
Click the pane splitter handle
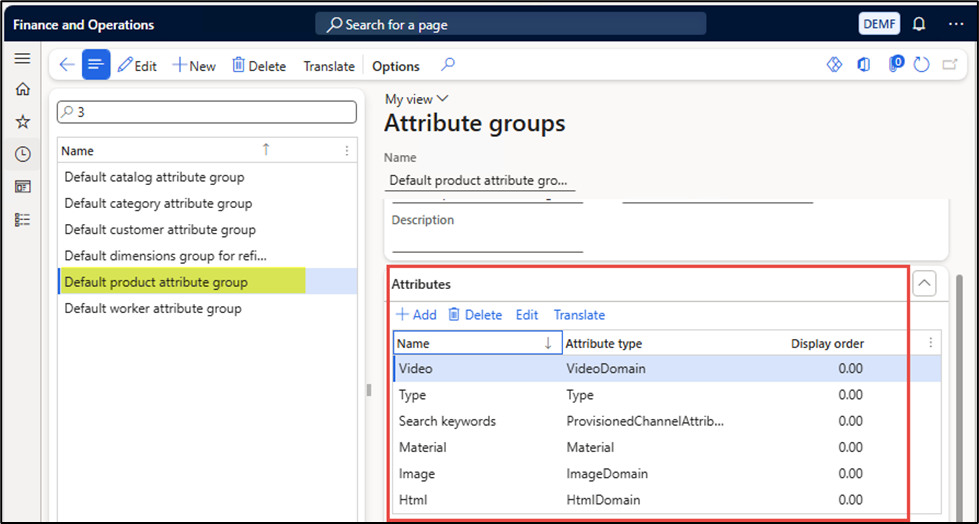coord(369,390)
